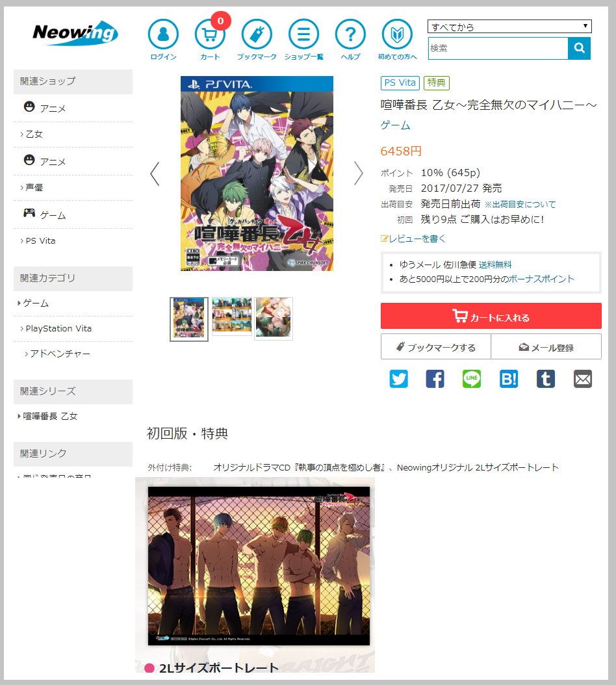Open the first アニメ shop above 乙女
The width and height of the screenshot is (616, 685).
click(45, 108)
